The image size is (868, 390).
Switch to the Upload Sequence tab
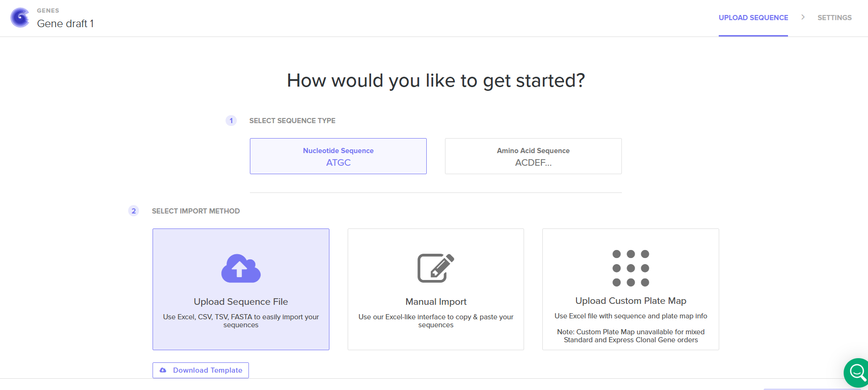click(753, 18)
